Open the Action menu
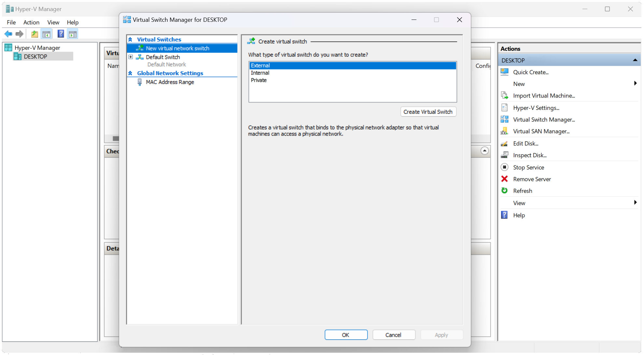Screen dimensions: 644x355 tap(31, 22)
